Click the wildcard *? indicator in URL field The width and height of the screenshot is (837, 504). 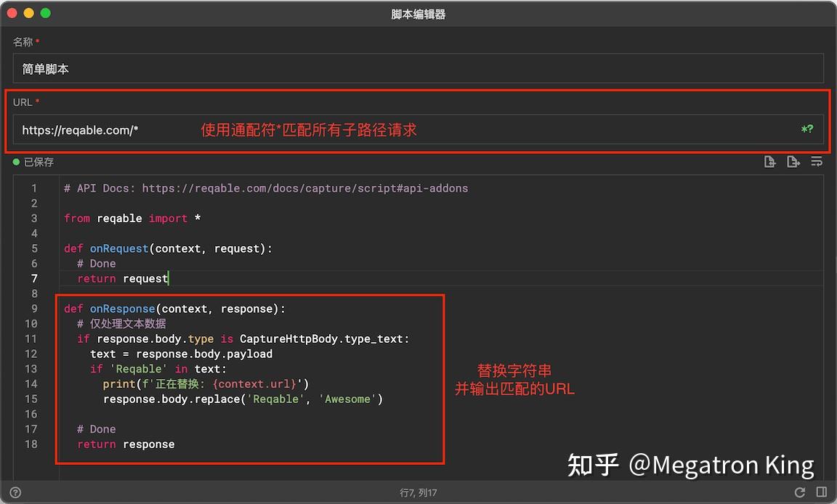[x=807, y=129]
